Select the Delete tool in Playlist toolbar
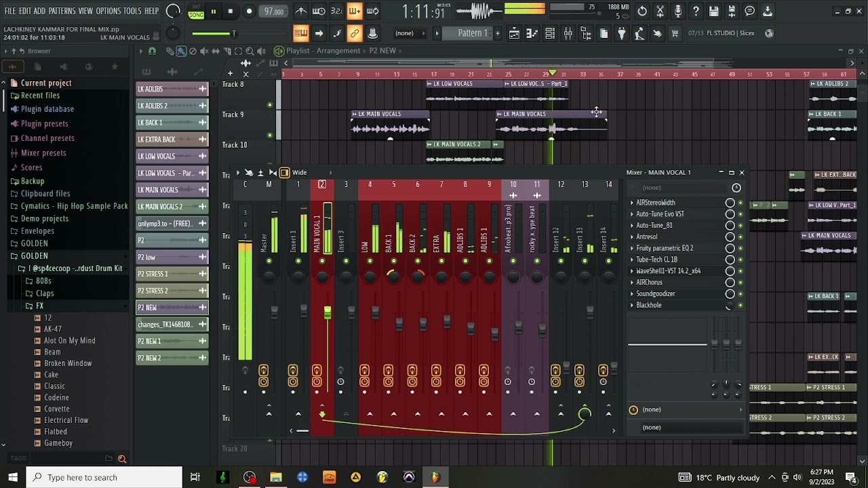868x488 pixels. coord(193,51)
